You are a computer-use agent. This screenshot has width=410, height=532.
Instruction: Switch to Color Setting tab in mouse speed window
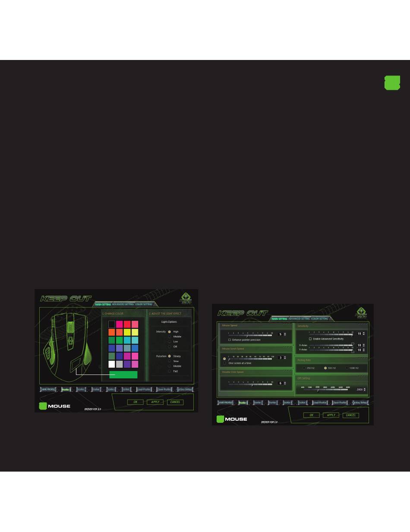320,319
